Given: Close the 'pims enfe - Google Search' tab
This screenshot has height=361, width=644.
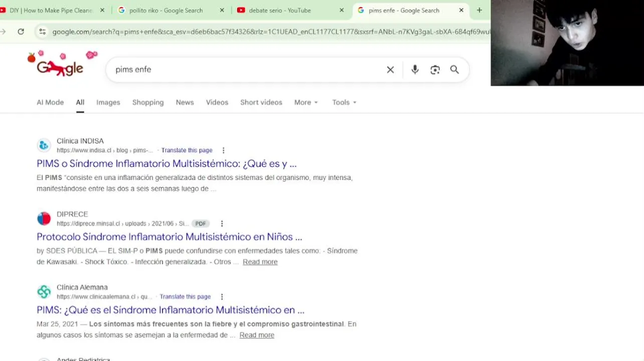Looking at the screenshot, I should (461, 10).
